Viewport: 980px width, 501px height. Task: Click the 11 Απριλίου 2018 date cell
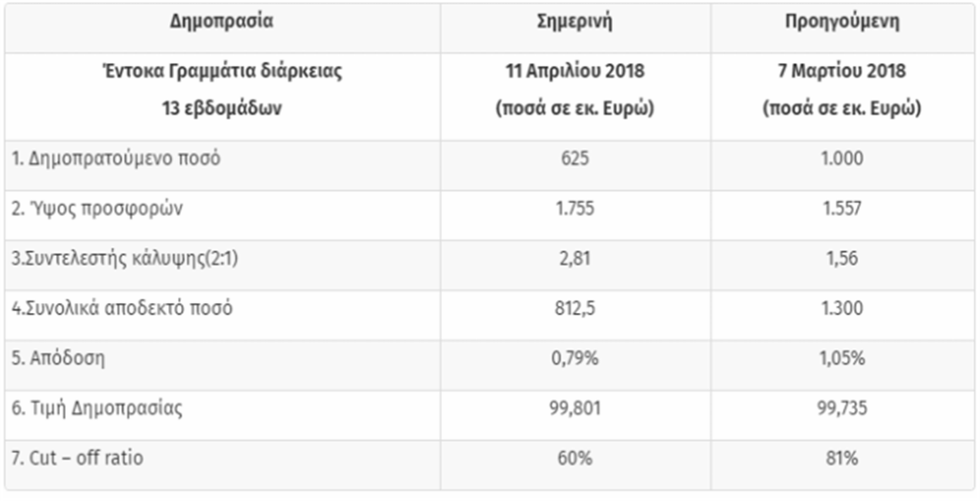pos(575,72)
